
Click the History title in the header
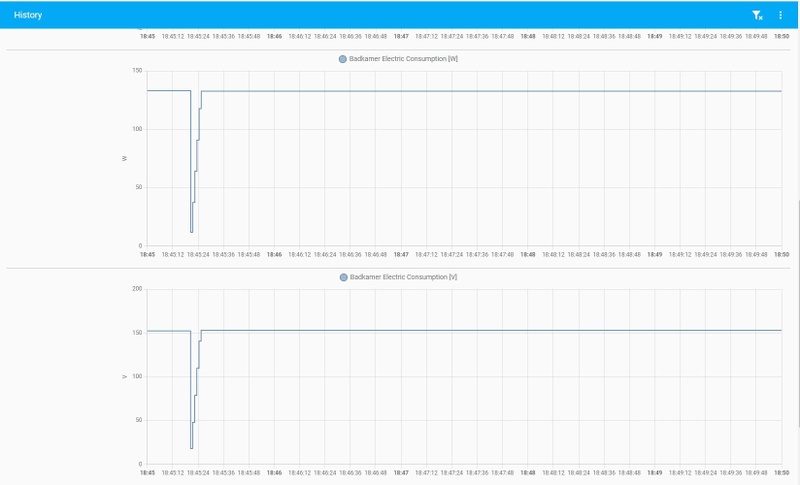tap(28, 15)
